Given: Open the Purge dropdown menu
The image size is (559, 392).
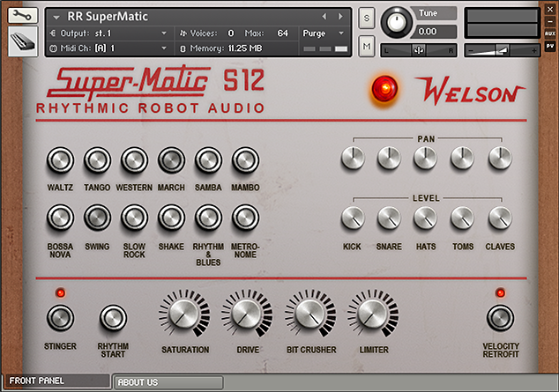Looking at the screenshot, I should 324,33.
